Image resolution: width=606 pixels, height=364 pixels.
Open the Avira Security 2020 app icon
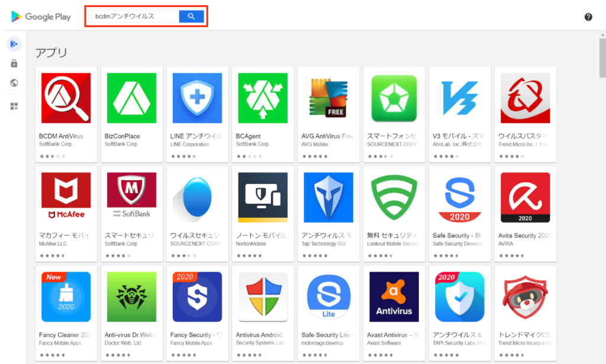pos(525,197)
